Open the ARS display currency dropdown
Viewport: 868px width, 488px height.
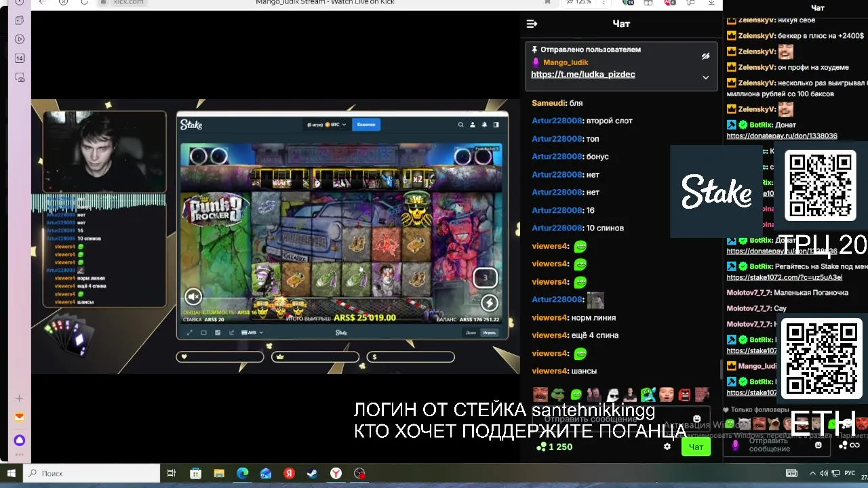pos(252,333)
